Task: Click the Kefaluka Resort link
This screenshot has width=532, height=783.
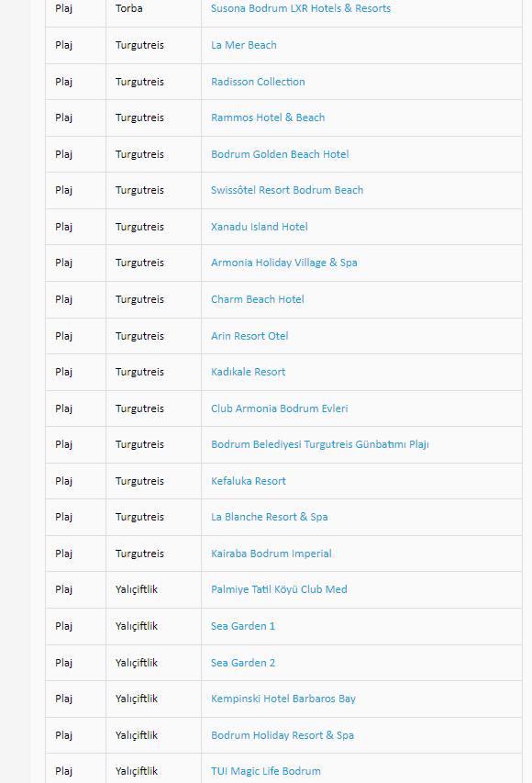Action: pyautogui.click(x=248, y=481)
